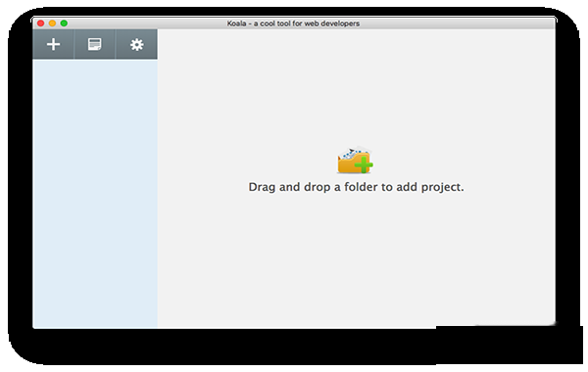Click the folder with green plus icon

pos(355,161)
